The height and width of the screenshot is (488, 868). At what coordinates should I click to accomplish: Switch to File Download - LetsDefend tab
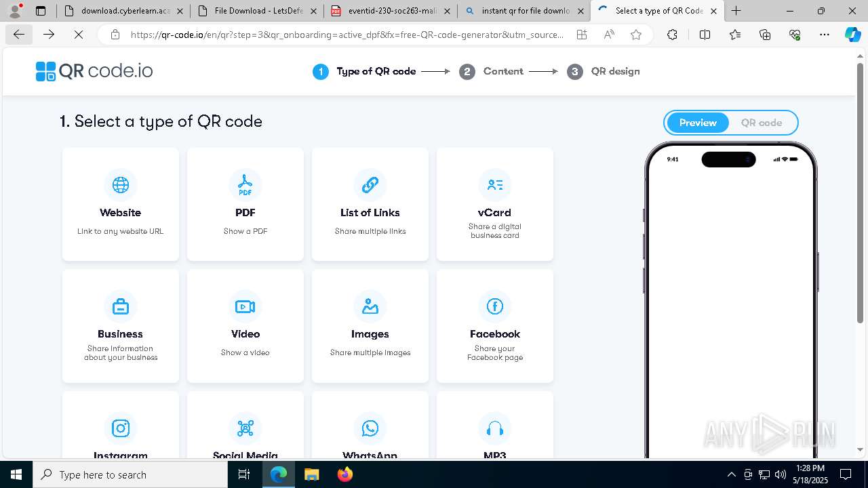[256, 11]
